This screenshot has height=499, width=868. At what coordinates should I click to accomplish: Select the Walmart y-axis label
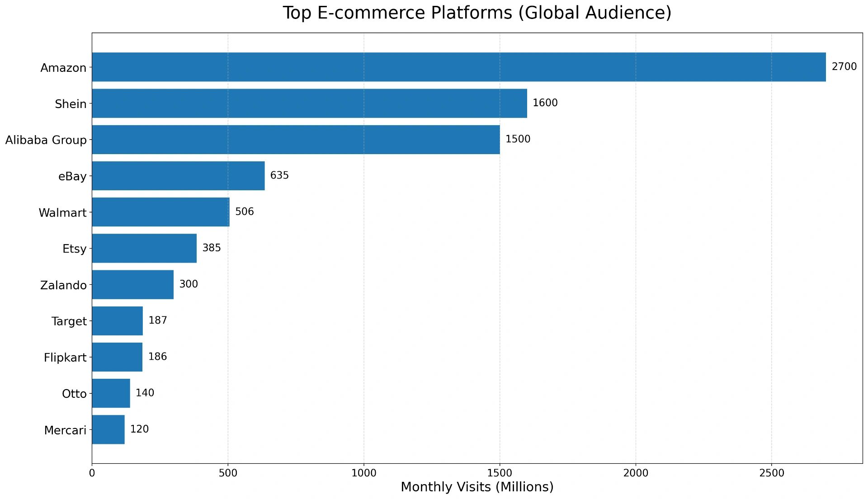(x=62, y=213)
